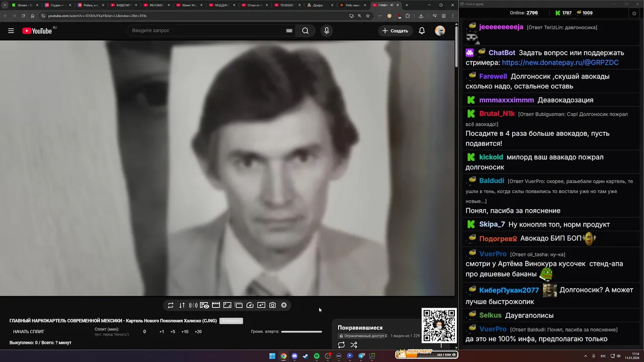Click the YouTube search input field
Image resolution: width=644 pixels, height=362 pixels.
206,31
